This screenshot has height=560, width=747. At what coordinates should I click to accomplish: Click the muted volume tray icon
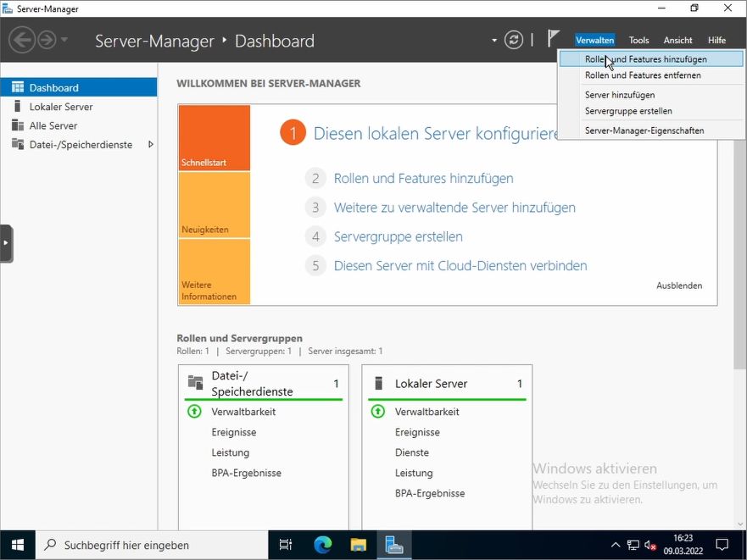(x=650, y=545)
